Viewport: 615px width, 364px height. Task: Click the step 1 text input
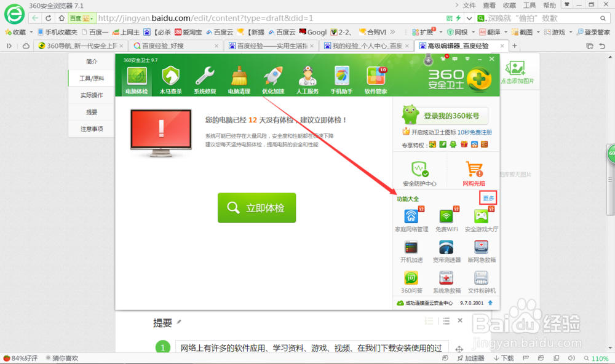(312, 347)
